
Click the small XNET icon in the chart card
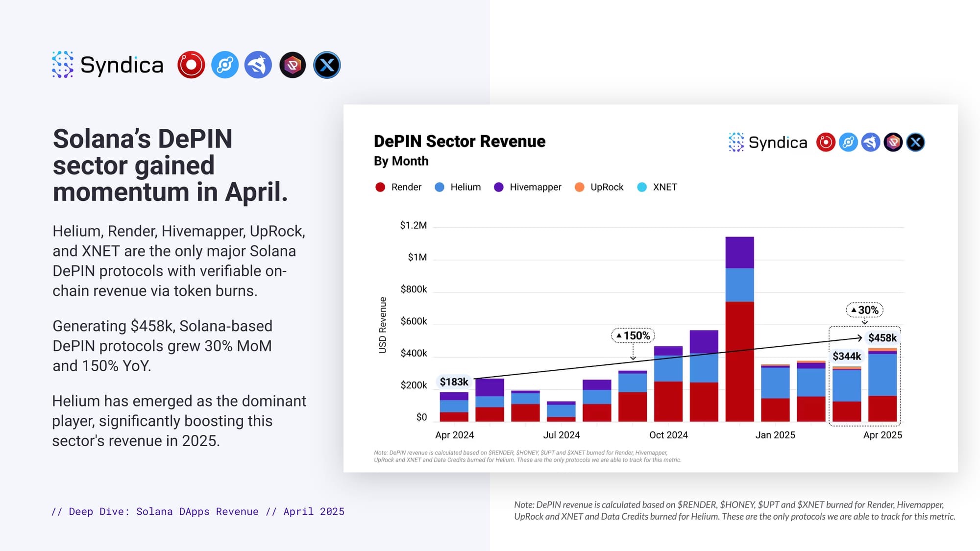(915, 143)
